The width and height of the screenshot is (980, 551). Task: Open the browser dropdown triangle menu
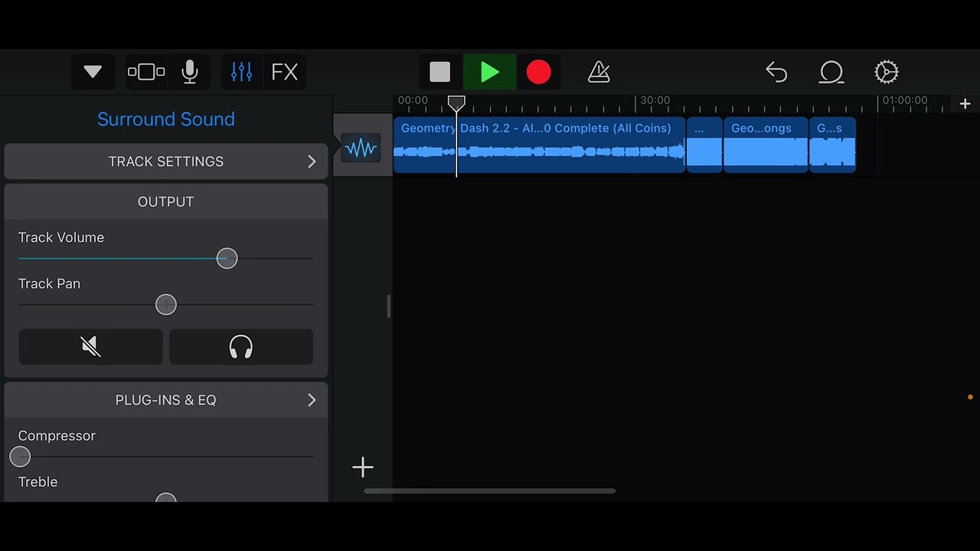click(x=93, y=72)
